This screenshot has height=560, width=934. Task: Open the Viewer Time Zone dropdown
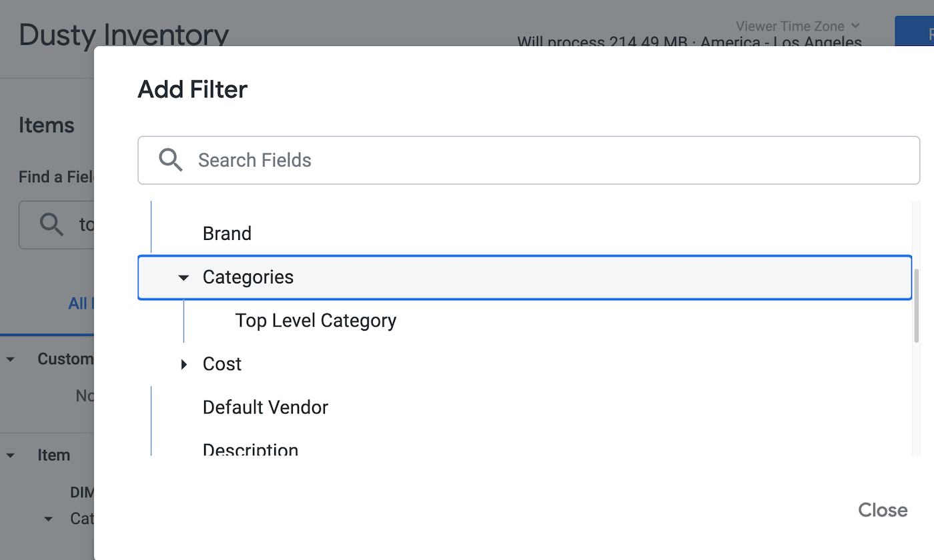coord(798,26)
